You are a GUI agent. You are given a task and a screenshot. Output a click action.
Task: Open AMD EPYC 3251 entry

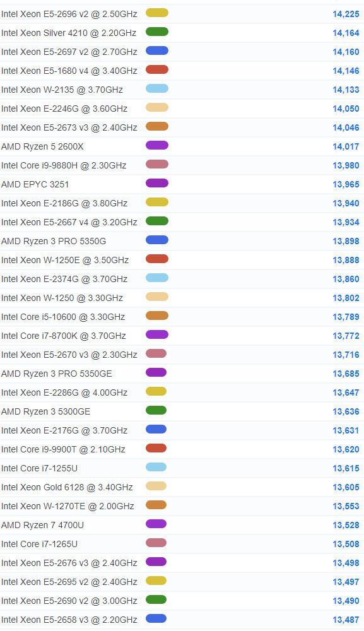coord(35,184)
